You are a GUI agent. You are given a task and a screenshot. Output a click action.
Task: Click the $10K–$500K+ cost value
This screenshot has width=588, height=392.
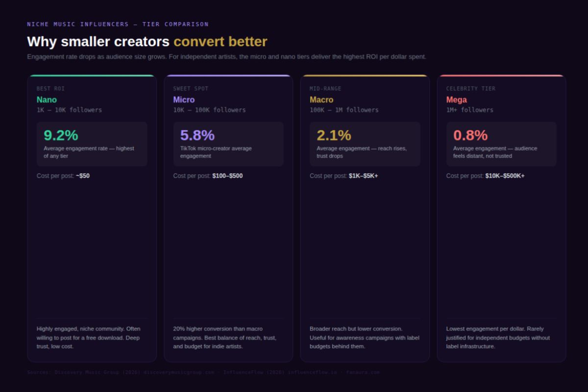505,176
